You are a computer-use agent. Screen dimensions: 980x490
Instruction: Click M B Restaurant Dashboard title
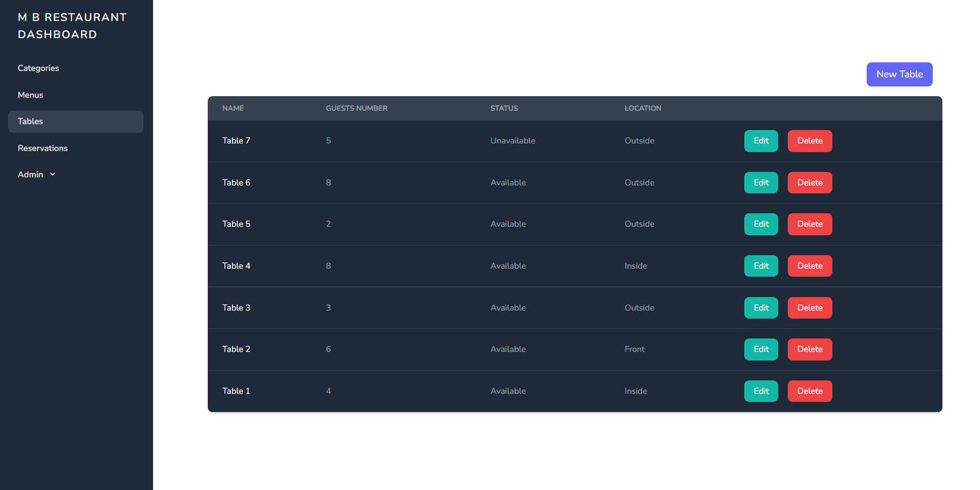[x=72, y=26]
